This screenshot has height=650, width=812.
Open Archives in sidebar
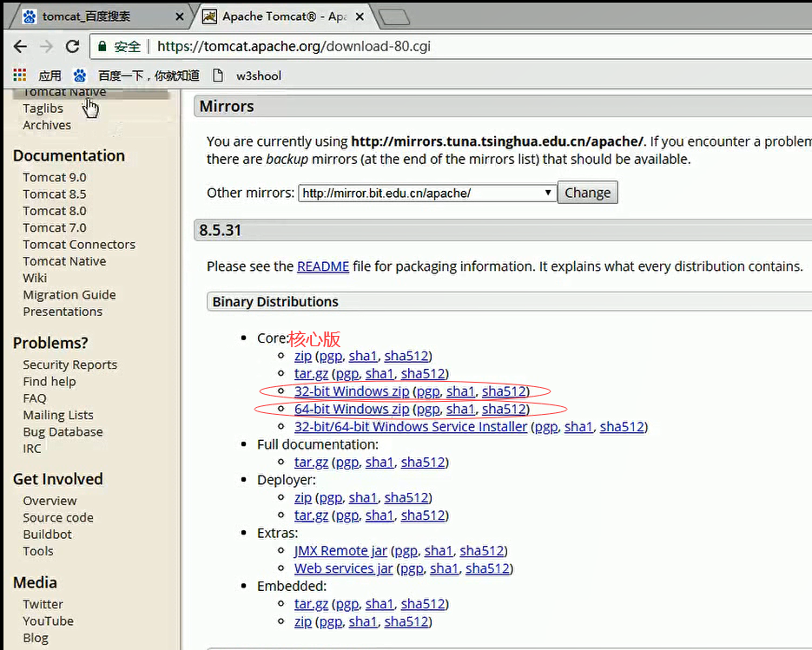(x=47, y=125)
